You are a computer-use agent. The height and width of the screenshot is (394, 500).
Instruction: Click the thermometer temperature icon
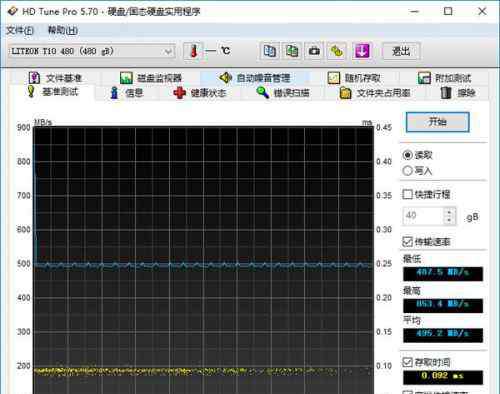point(193,51)
